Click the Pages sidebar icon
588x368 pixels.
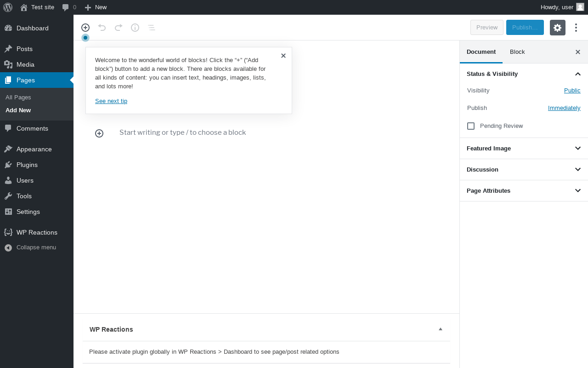pyautogui.click(x=8, y=80)
